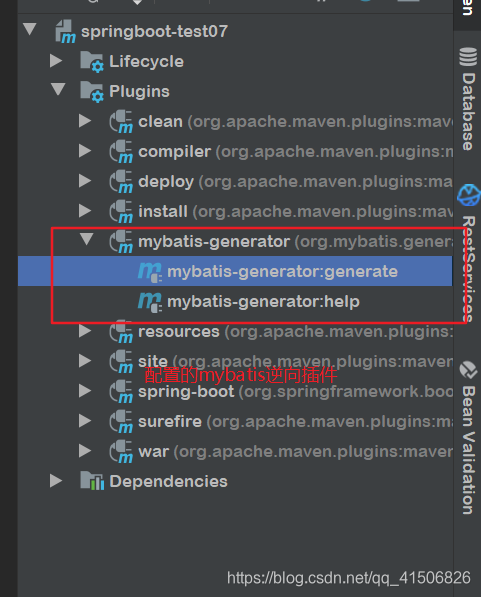The height and width of the screenshot is (597, 481).
Task: Select the Dependencies tree row
Action: point(236,481)
